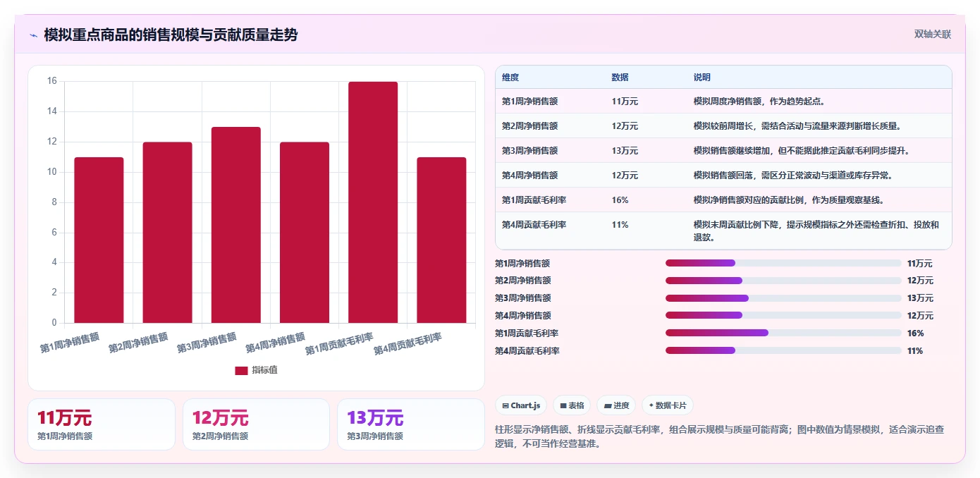This screenshot has width=980, height=478.
Task: Click the progress bar for 第4周贡献毛利率
Action: 783,350
